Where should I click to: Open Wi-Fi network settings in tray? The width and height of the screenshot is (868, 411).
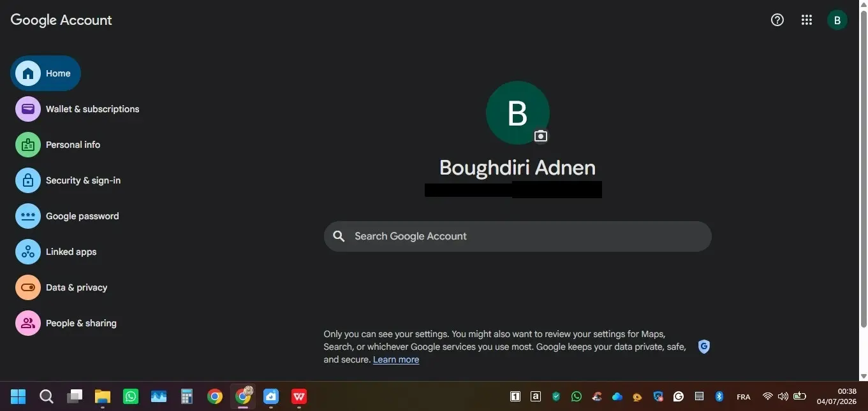pyautogui.click(x=767, y=396)
